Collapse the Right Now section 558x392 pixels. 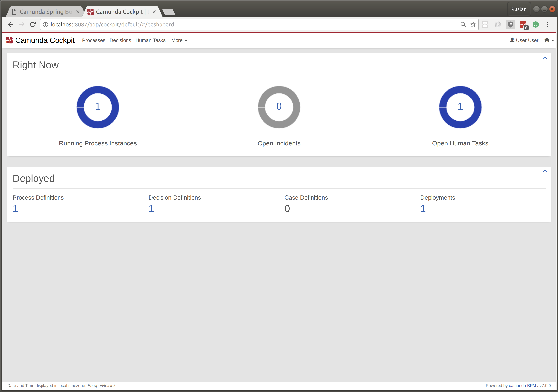(x=545, y=58)
